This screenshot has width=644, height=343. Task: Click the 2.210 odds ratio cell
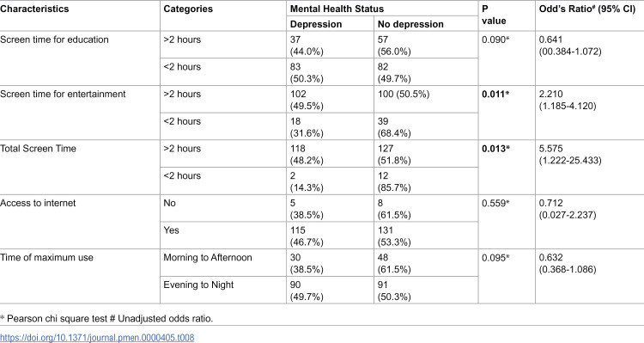pyautogui.click(x=568, y=100)
